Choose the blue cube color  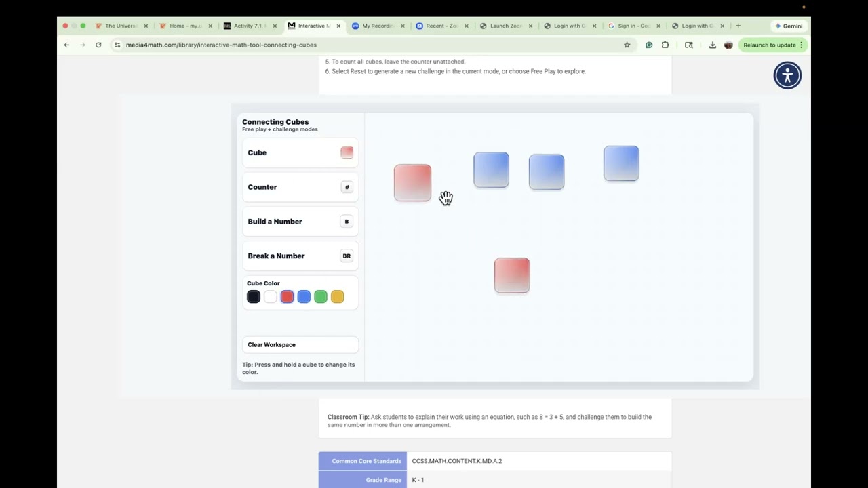[x=304, y=297]
